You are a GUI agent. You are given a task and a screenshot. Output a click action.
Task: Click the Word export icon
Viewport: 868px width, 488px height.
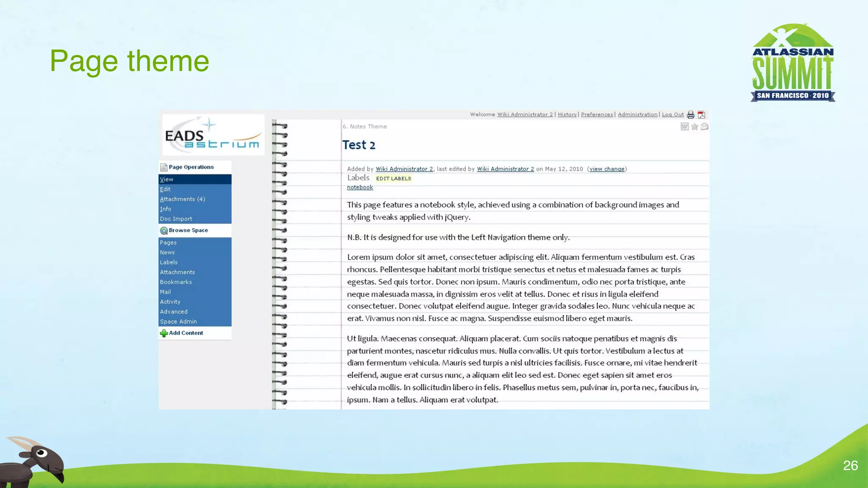point(684,127)
